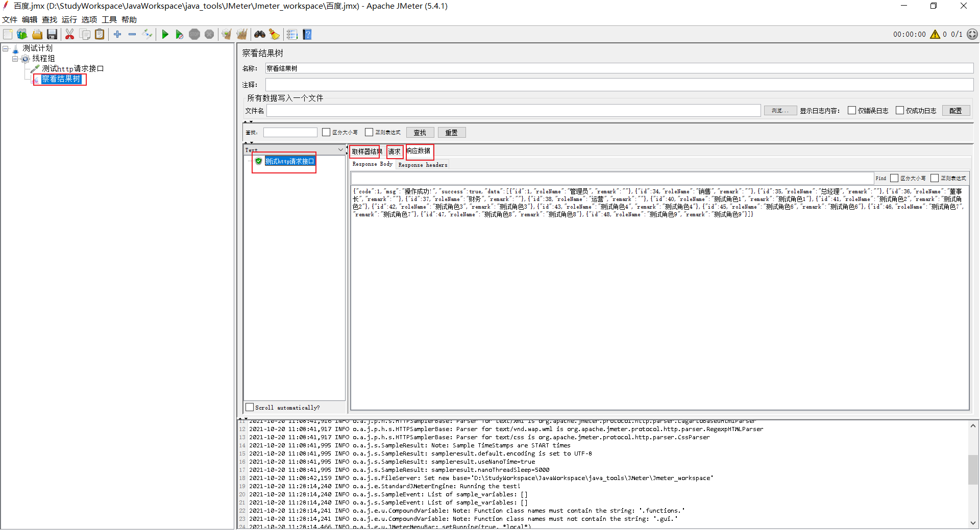Click the 查找 button
Viewport: 980px width, 530px height.
coord(420,133)
